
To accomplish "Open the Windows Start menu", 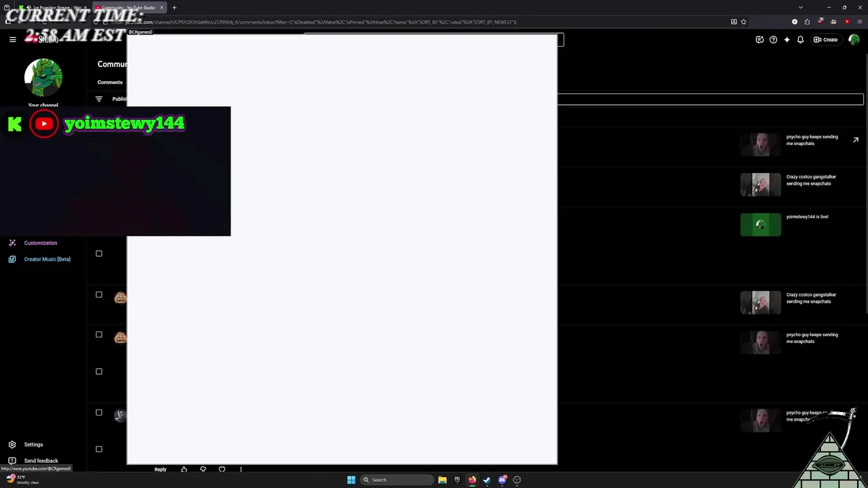I will pos(351,480).
